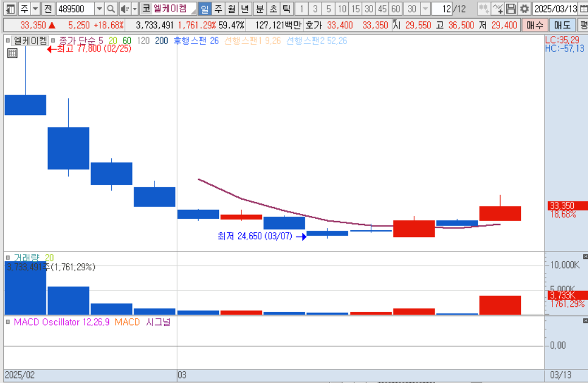Click the 매수 buy button
The image size is (588, 383).
point(535,25)
